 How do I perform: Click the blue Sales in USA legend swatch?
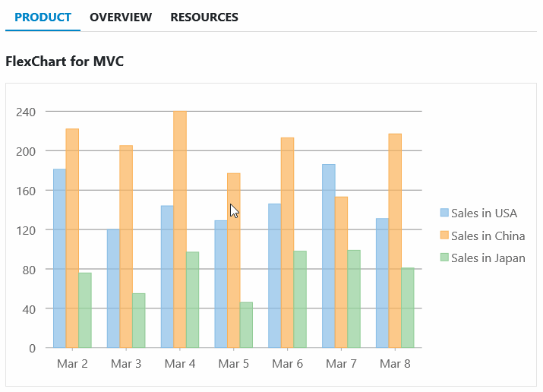pos(444,213)
